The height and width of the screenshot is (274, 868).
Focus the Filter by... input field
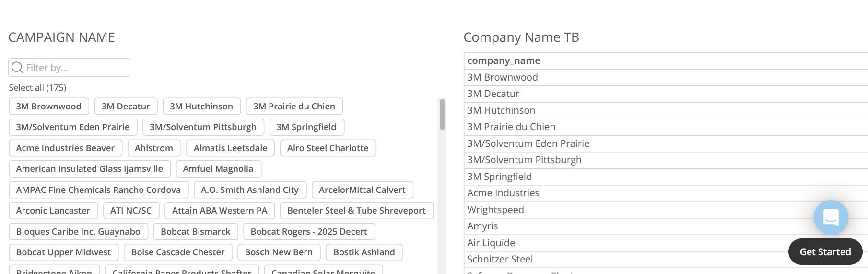pyautogui.click(x=69, y=67)
